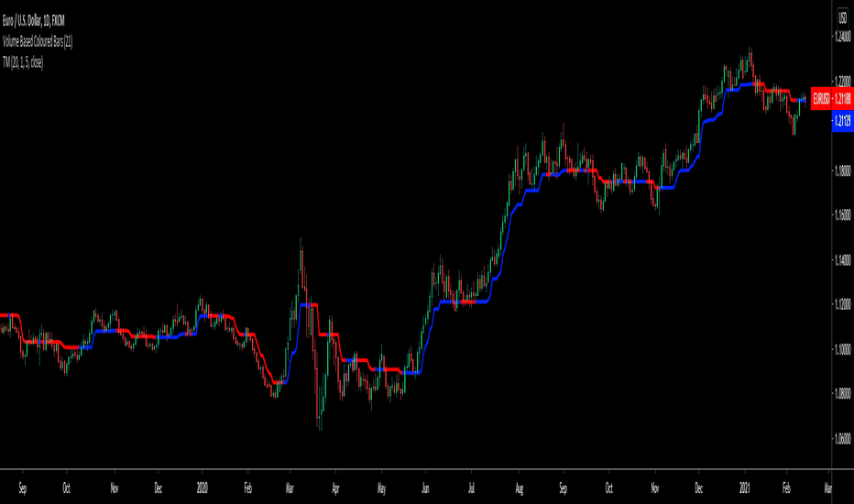The width and height of the screenshot is (854, 504).
Task: Select the Volume Based Coloured Bars (21) indicator legend
Action: click(38, 42)
